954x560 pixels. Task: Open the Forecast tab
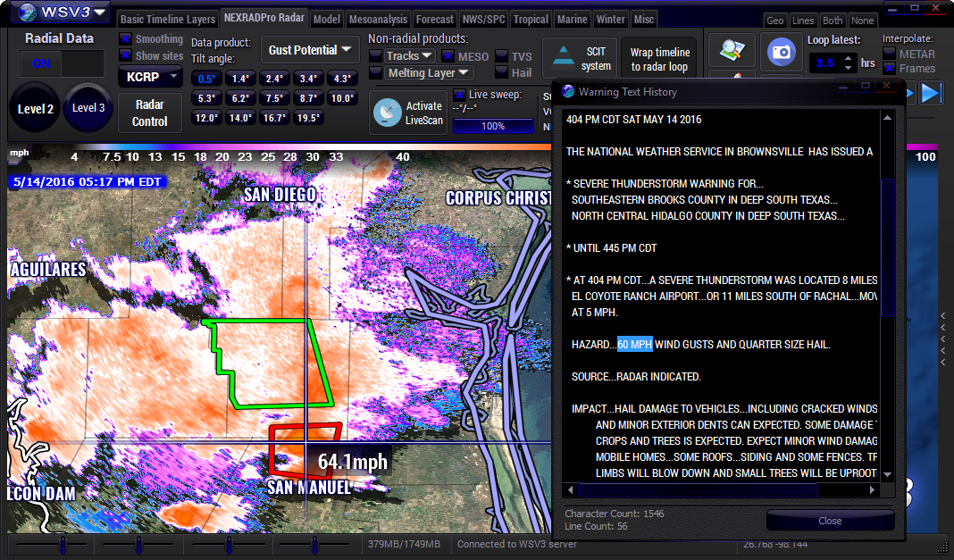(x=434, y=20)
